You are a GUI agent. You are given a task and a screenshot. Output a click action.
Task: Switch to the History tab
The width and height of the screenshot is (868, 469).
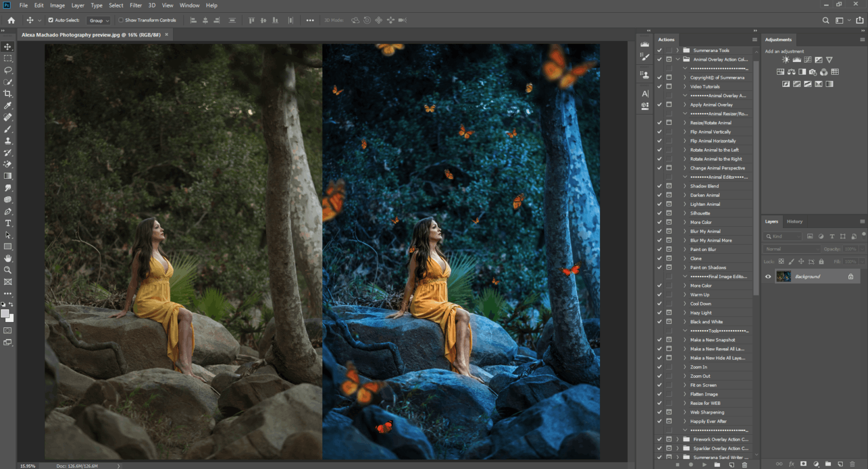point(795,221)
